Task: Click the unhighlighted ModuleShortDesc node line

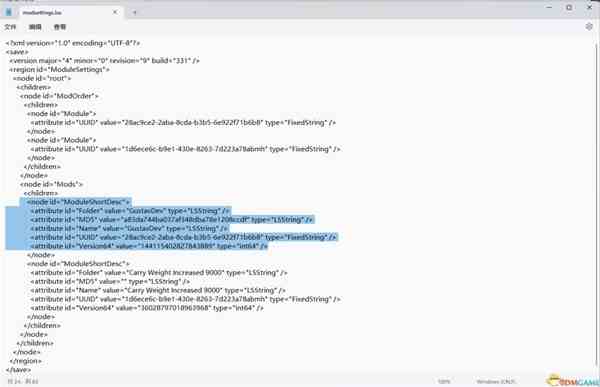Action: click(x=78, y=264)
